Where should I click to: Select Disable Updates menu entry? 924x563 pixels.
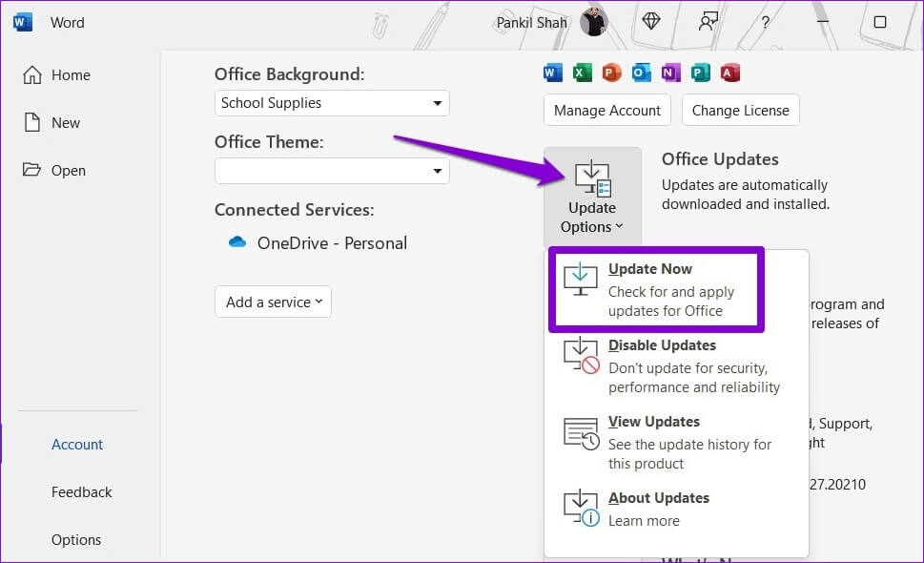(x=675, y=365)
